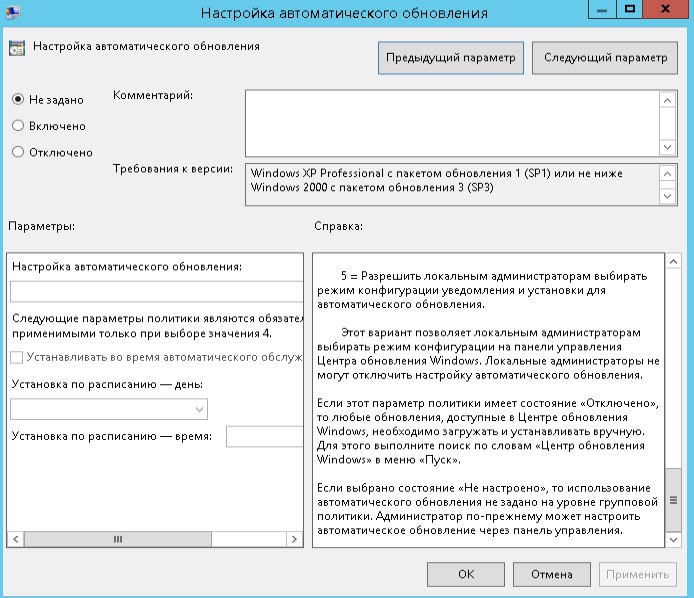
Task: Go to "Предыдущий параметр"
Action: pyautogui.click(x=451, y=58)
